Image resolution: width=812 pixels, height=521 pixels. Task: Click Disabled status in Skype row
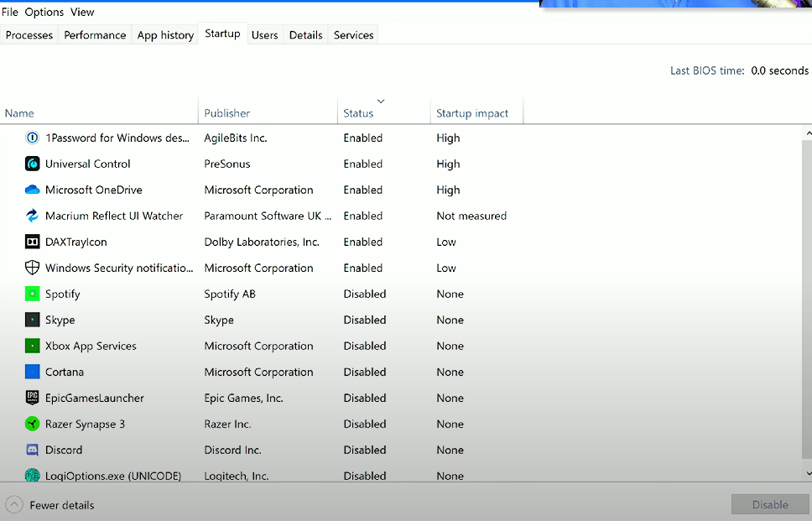(365, 320)
